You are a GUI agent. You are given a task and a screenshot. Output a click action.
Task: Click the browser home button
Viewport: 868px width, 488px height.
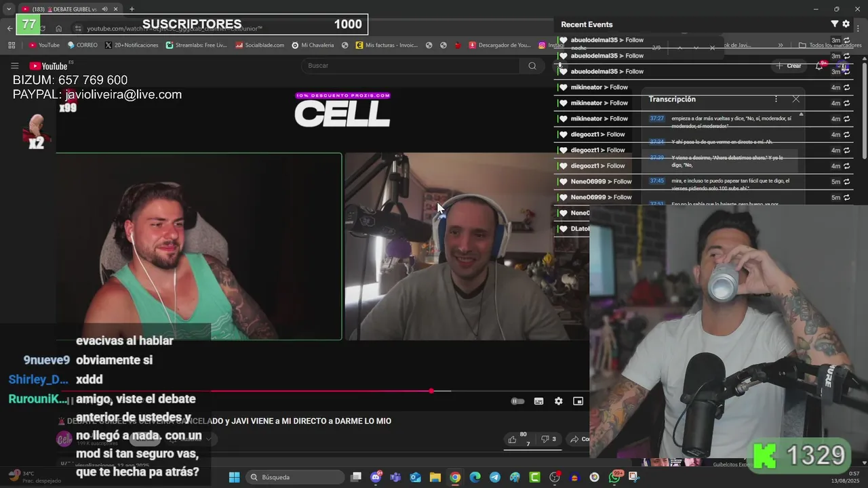[59, 28]
